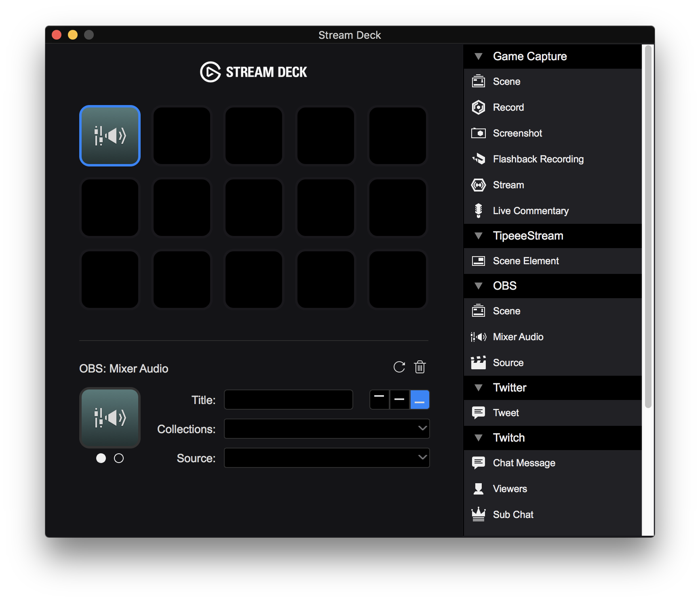Select the Source label in the OBS list
The height and width of the screenshot is (602, 700).
(x=508, y=362)
